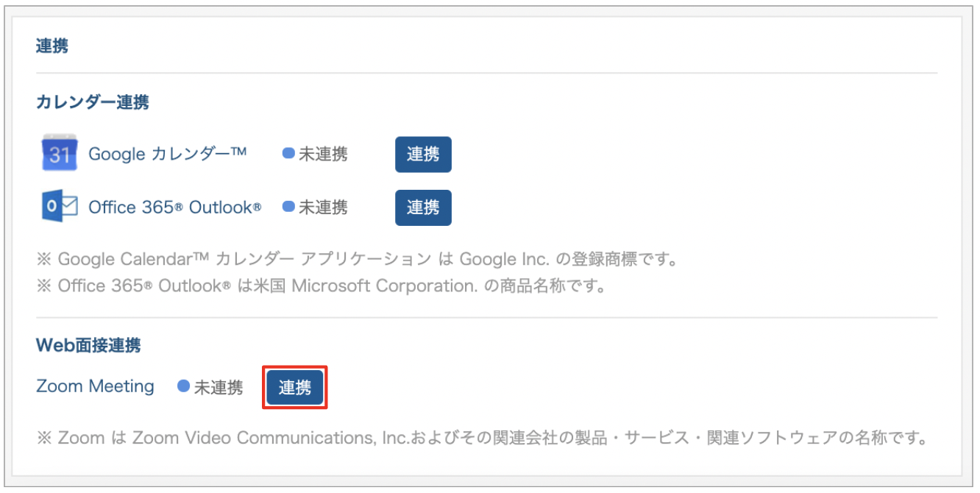Click 連携 button for Office 365 Outlook

pyautogui.click(x=423, y=208)
